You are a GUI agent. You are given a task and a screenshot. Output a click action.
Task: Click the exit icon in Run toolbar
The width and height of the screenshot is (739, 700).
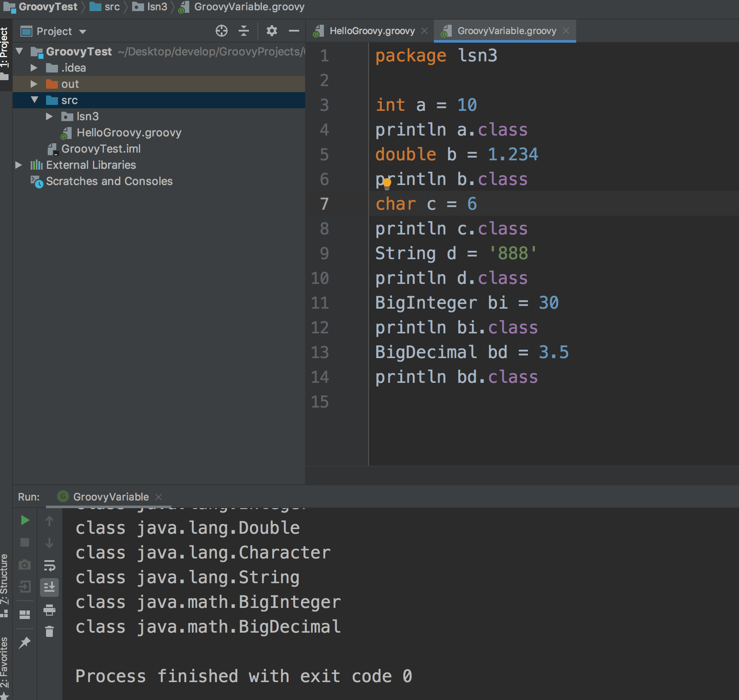coord(25,587)
